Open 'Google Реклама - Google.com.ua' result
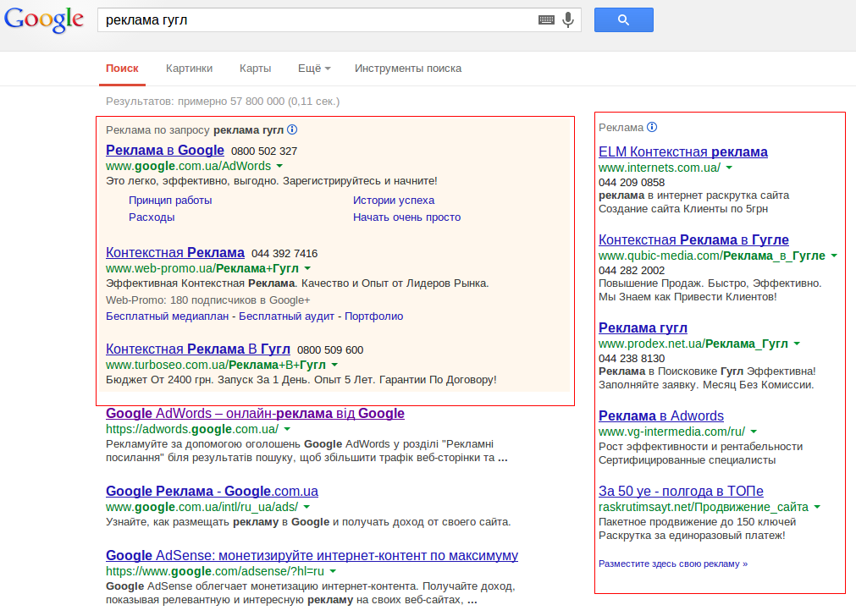This screenshot has width=856, height=616. tap(212, 491)
